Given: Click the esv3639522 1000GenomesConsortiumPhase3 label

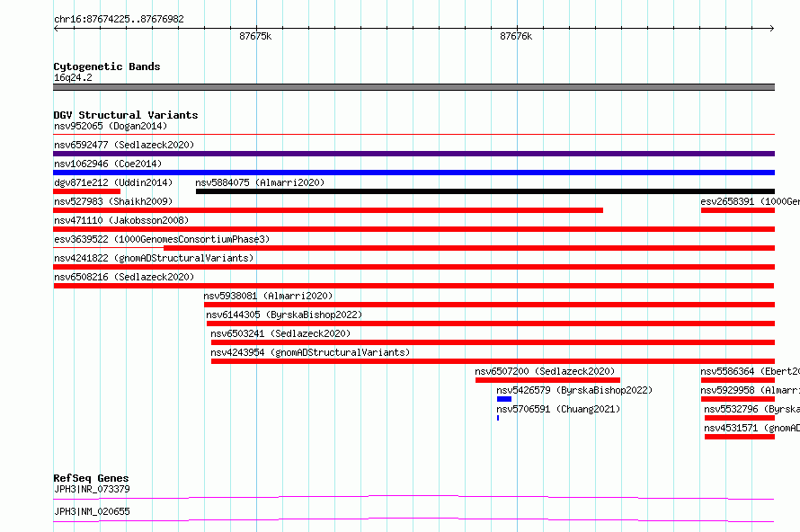Looking at the screenshot, I should [x=162, y=239].
